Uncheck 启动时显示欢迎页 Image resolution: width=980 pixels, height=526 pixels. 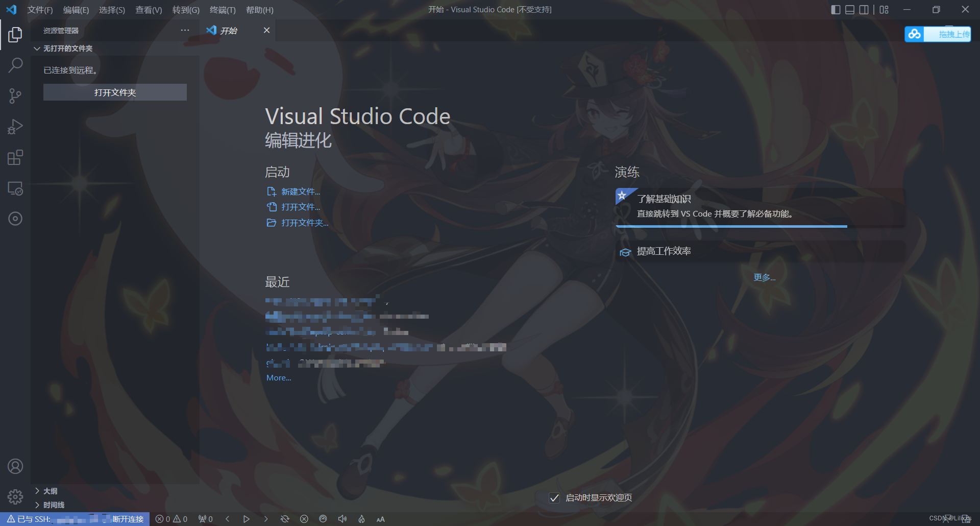tap(554, 497)
